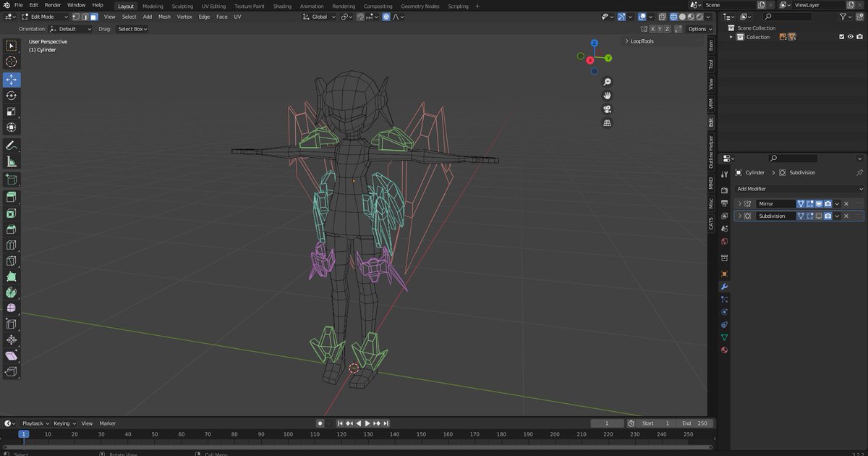This screenshot has height=456, width=868.
Task: Select the Knife tool
Action: [x=12, y=261]
